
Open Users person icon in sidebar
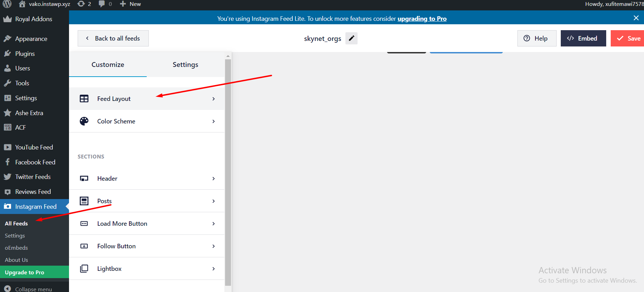tap(7, 68)
